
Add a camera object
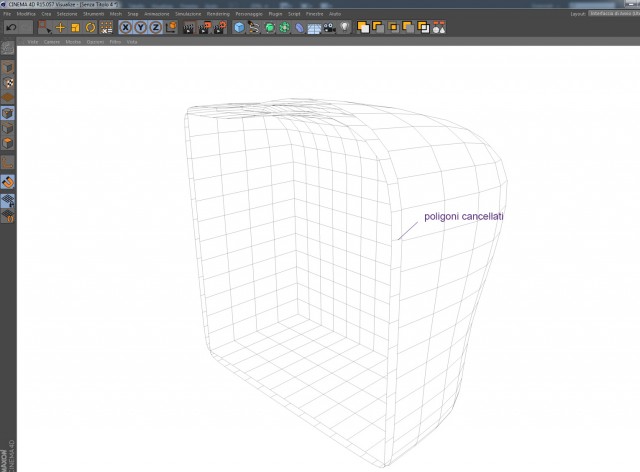[x=329, y=27]
